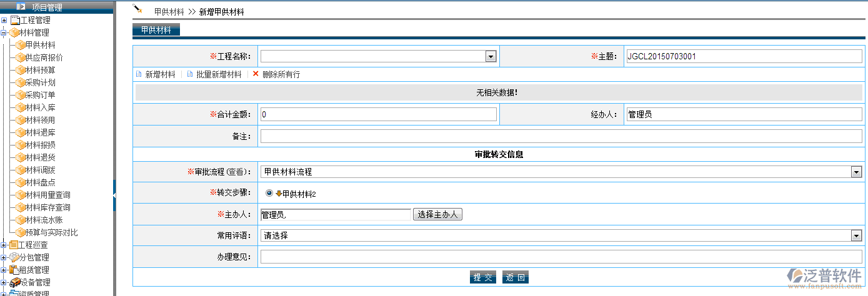
Task: Click the 材料管理 box icon
Action: (x=14, y=32)
